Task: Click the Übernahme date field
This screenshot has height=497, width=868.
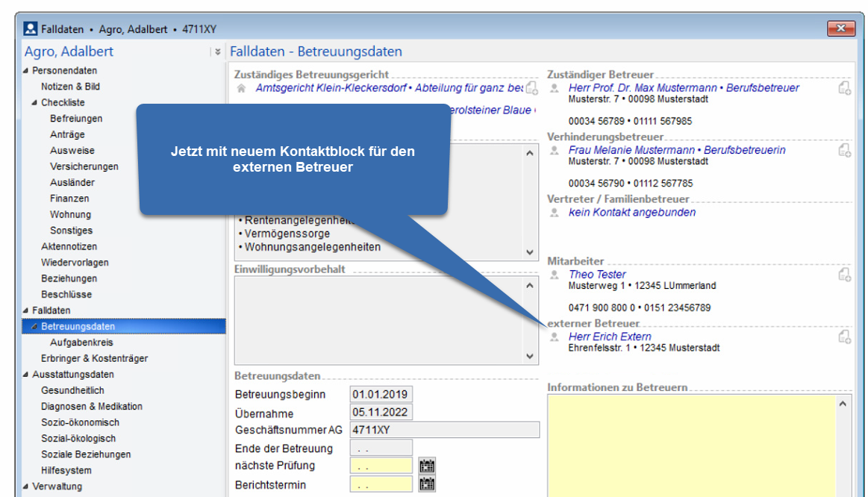Action: click(x=381, y=413)
